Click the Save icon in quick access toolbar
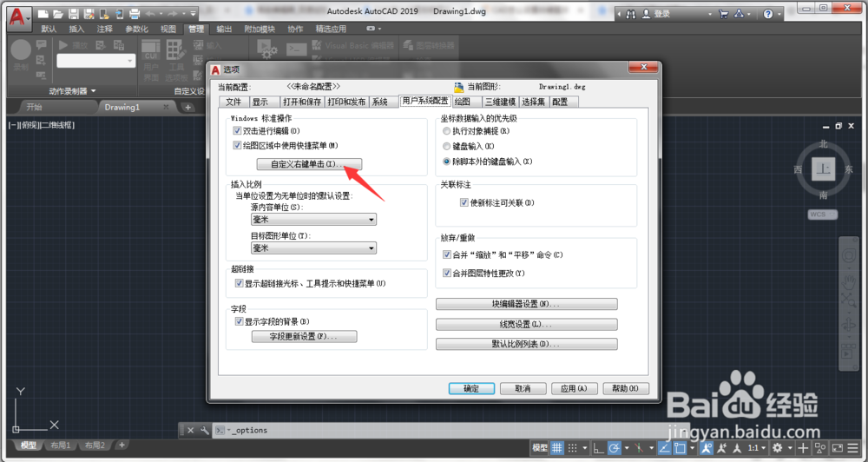Image resolution: width=868 pixels, height=462 pixels. tap(73, 14)
